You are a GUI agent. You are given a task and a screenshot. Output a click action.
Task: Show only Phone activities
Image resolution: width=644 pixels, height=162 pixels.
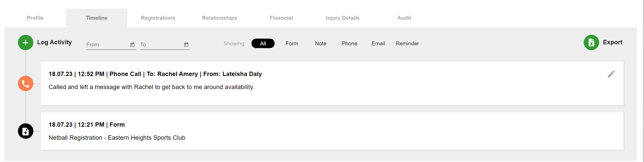point(349,44)
